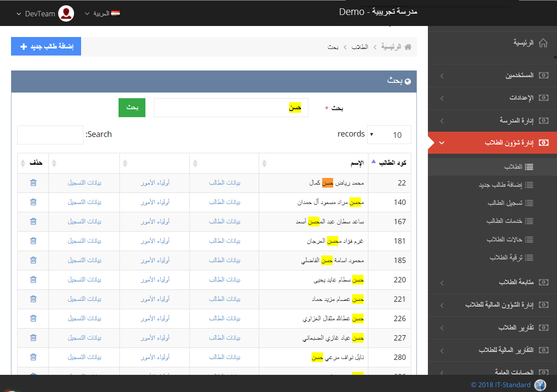Delete student 185 using trash icon
This screenshot has width=557, height=392.
coord(33,260)
